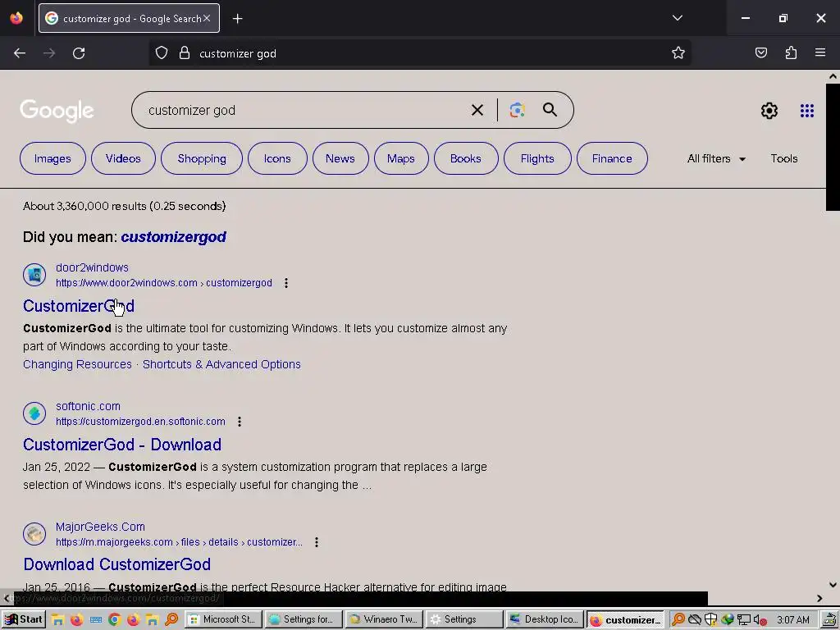The height and width of the screenshot is (630, 840).
Task: Click the softonic.com site favicon
Action: 34,413
